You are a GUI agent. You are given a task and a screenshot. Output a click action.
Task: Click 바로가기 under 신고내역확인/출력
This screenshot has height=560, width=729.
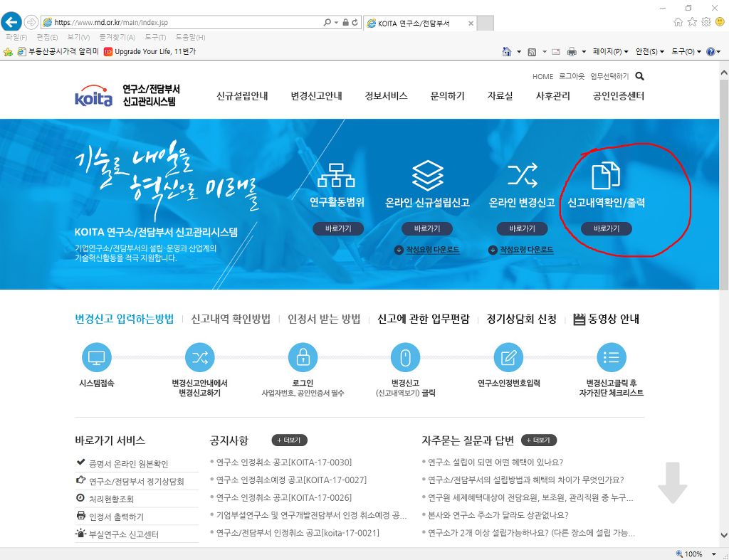click(607, 228)
